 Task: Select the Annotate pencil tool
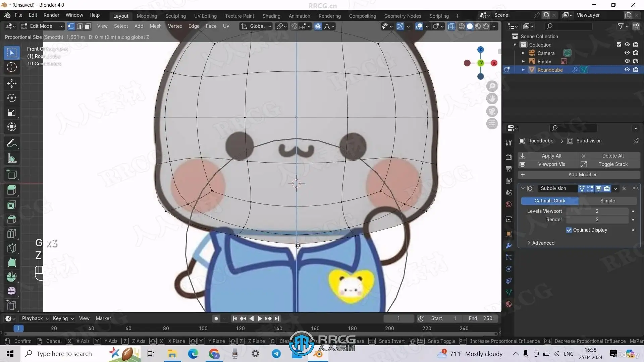click(x=12, y=143)
